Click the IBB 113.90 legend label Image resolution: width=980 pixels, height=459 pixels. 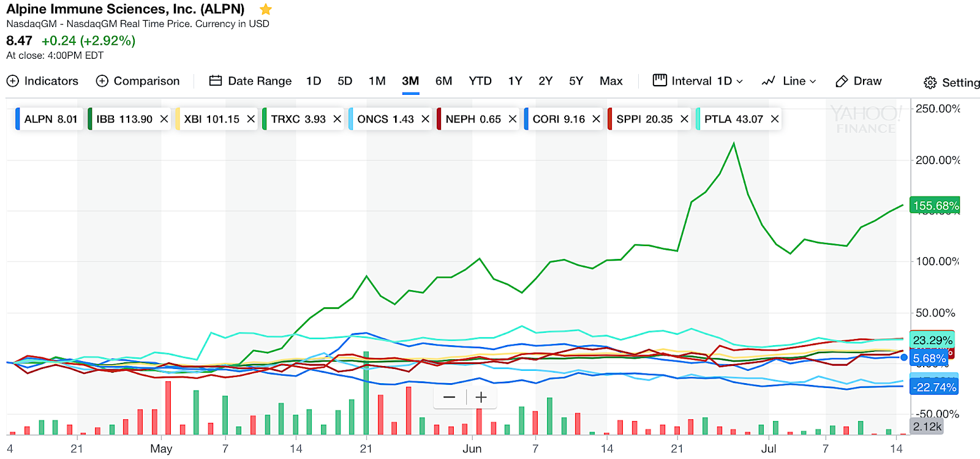[124, 119]
